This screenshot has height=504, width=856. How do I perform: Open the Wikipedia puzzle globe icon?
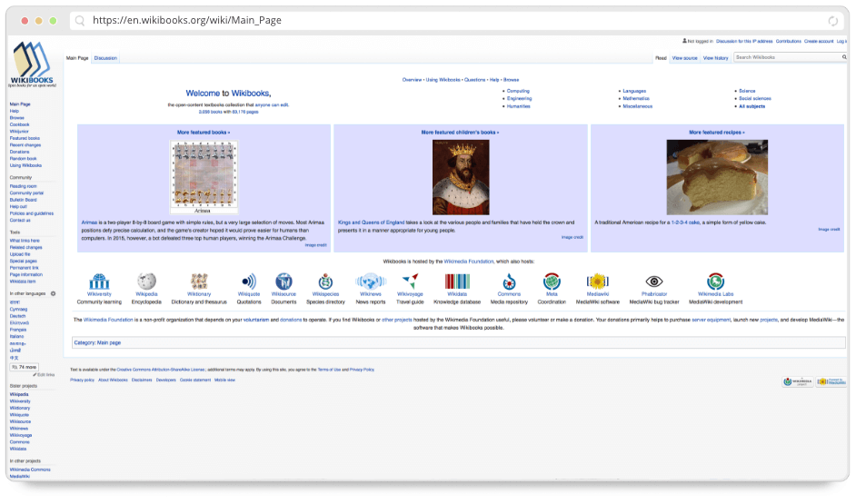click(146, 282)
